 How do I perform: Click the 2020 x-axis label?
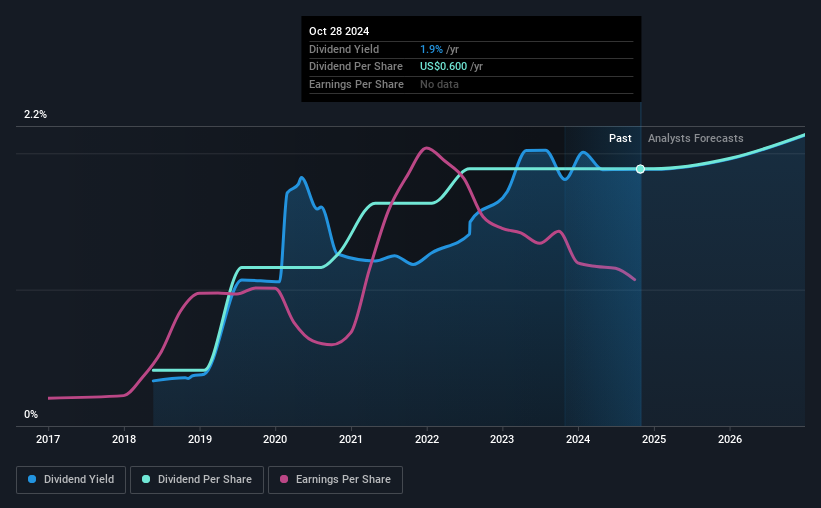tap(275, 439)
